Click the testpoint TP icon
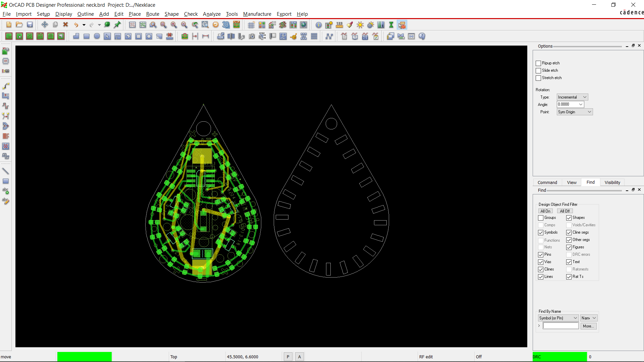Viewport: 644px width, 362px height. click(293, 36)
